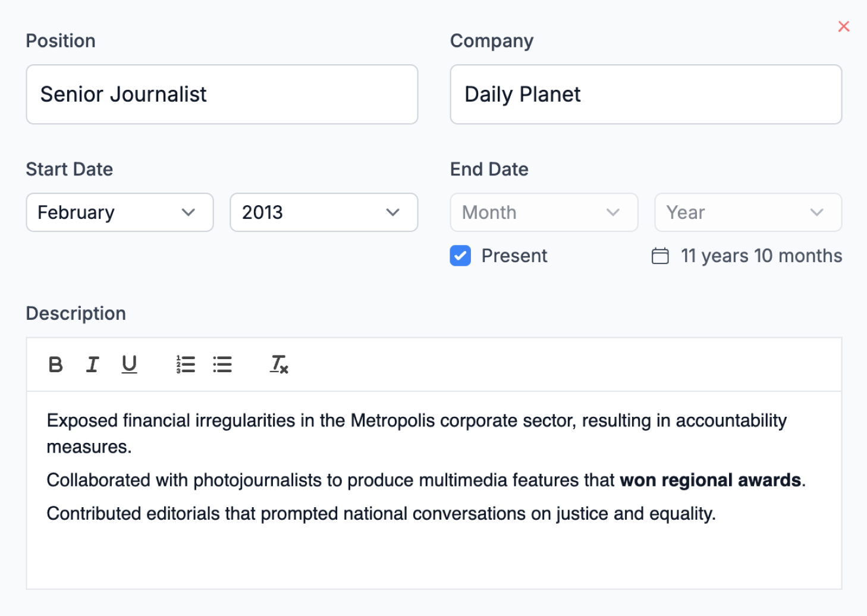Image resolution: width=867 pixels, height=616 pixels.
Task: Click the bold text "won regional awards"
Action: coord(710,480)
